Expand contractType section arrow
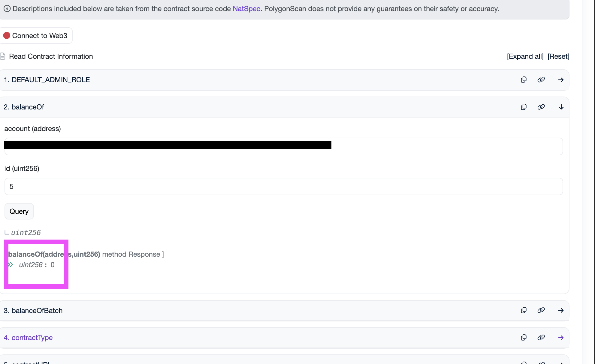This screenshot has height=364, width=595. click(x=560, y=338)
